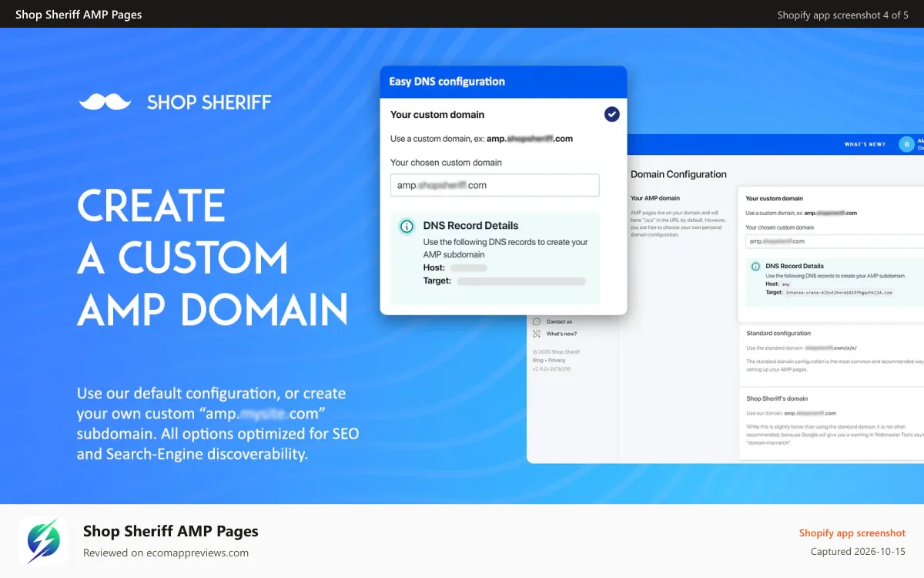Click the Shop Sheriff AMP Pages lightning app icon

[43, 541]
